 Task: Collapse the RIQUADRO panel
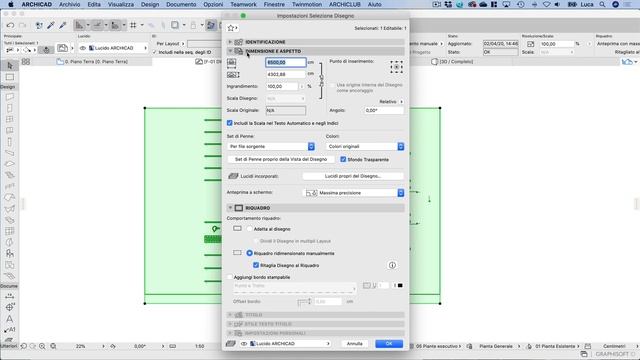click(230, 208)
